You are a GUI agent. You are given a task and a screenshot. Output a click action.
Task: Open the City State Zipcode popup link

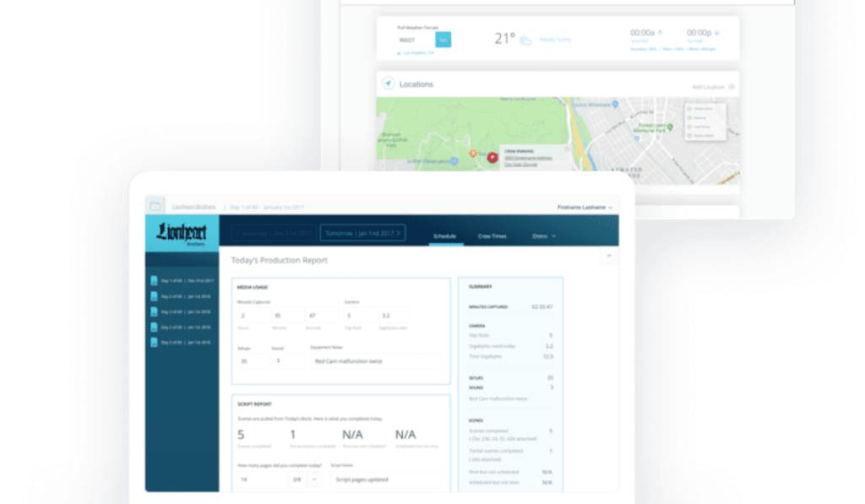520,165
